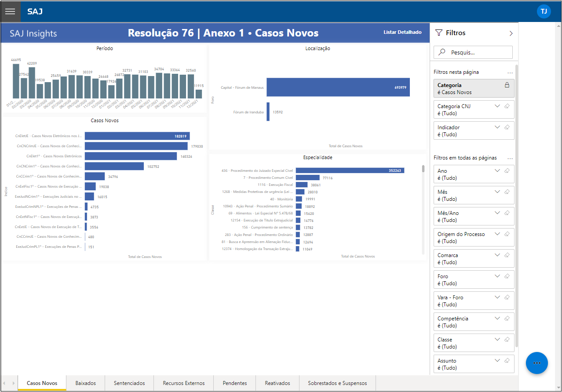Open more options for Filtros nesta página
The height and width of the screenshot is (392, 562).
(510, 72)
